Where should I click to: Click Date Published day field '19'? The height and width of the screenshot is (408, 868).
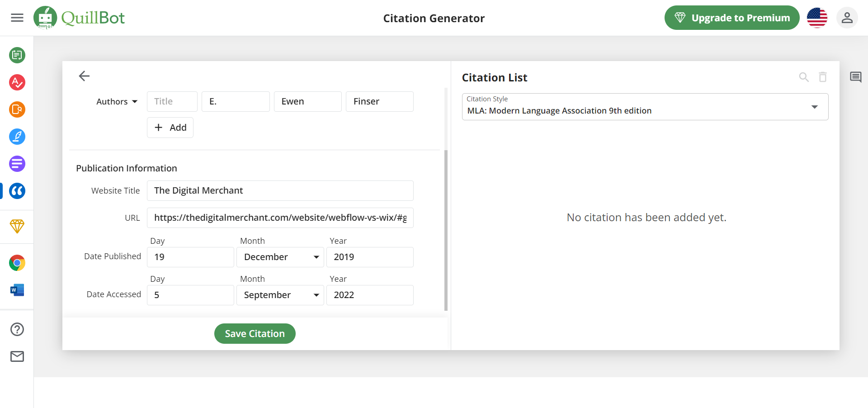(x=190, y=257)
